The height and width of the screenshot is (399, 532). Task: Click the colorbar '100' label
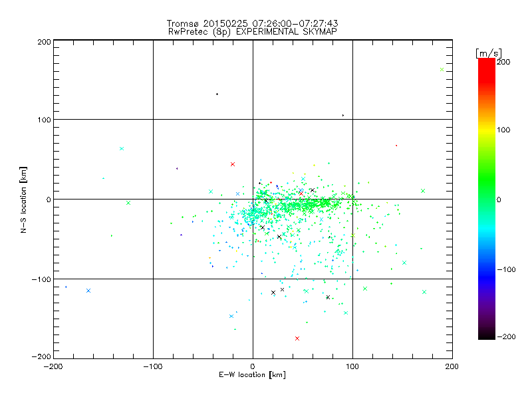click(x=503, y=130)
